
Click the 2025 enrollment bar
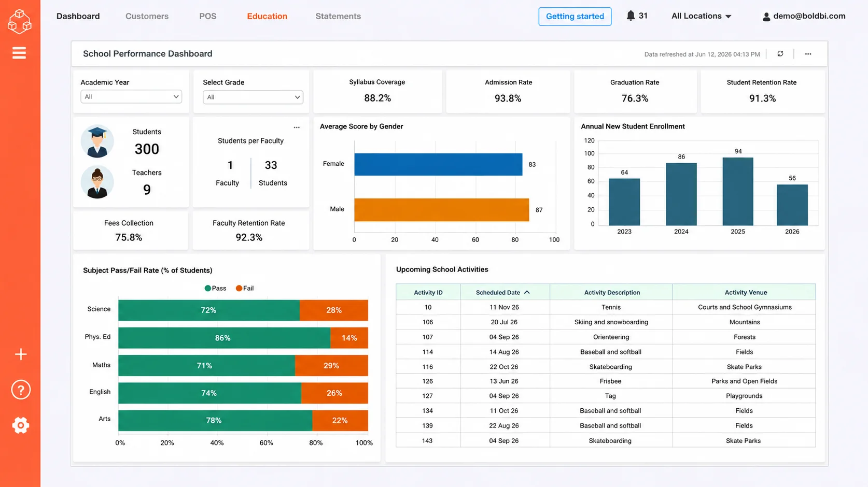[738, 191]
